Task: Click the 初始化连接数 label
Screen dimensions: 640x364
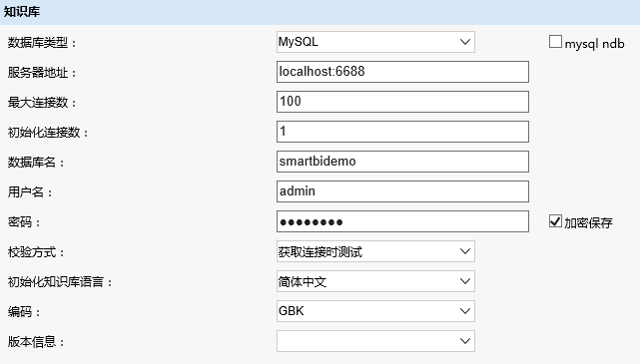Action: coord(48,132)
